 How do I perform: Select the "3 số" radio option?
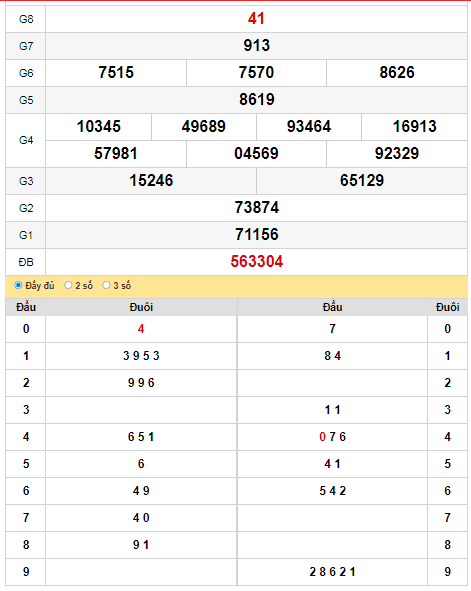point(106,285)
